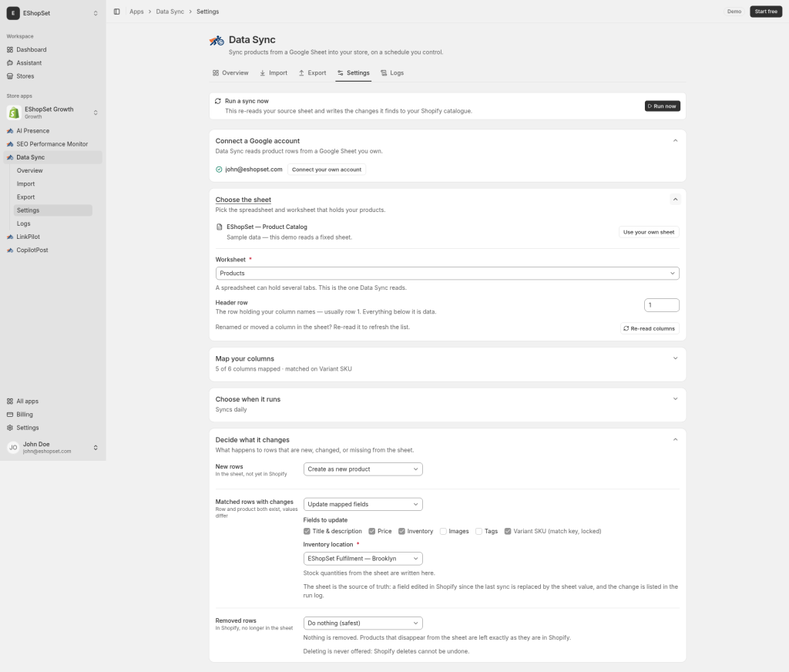Click the Stores shop icon

pos(10,76)
